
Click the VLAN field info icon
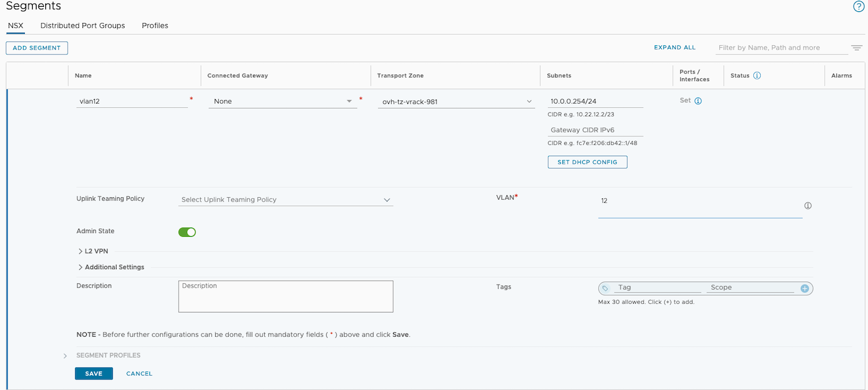[808, 206]
